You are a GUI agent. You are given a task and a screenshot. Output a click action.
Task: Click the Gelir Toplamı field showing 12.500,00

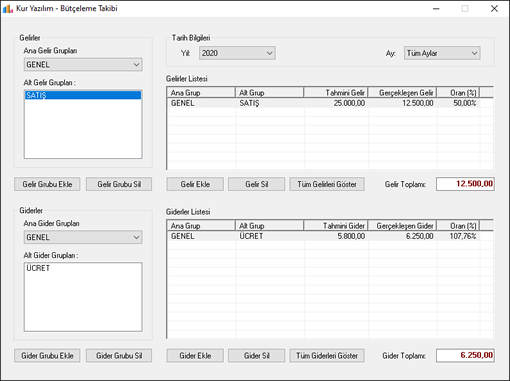click(465, 184)
